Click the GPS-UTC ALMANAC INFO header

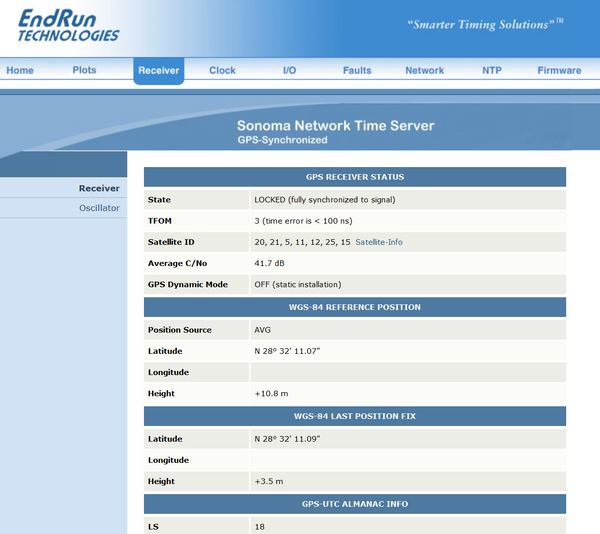pos(355,504)
